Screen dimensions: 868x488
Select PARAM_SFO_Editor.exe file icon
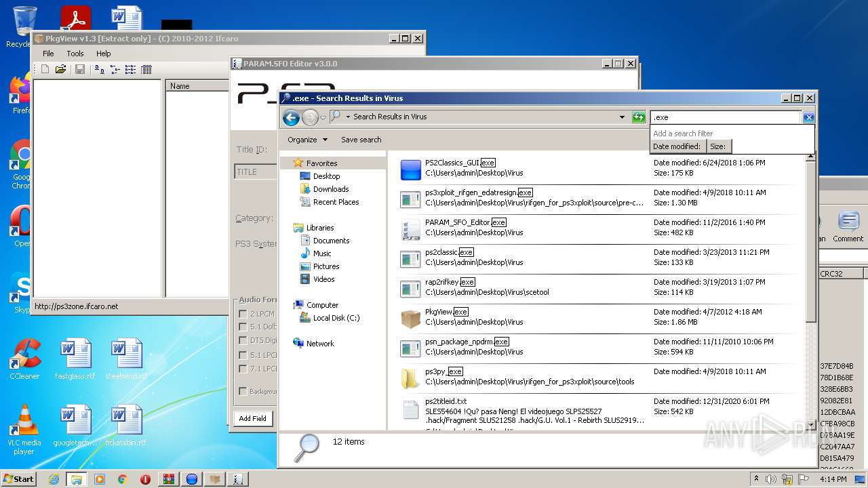411,229
